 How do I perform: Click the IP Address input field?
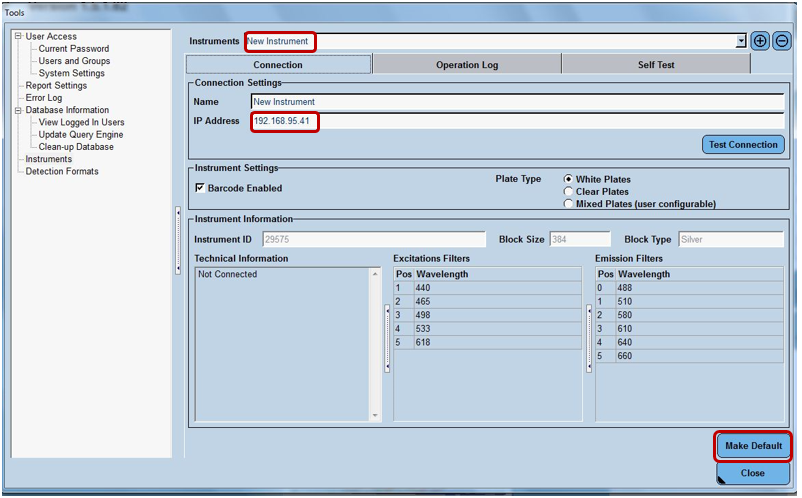(516, 121)
